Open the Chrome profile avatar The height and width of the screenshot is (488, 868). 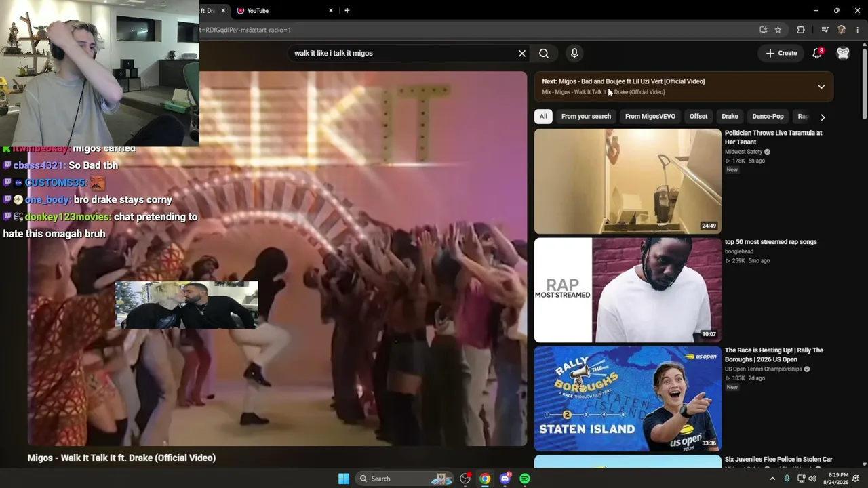(x=842, y=30)
